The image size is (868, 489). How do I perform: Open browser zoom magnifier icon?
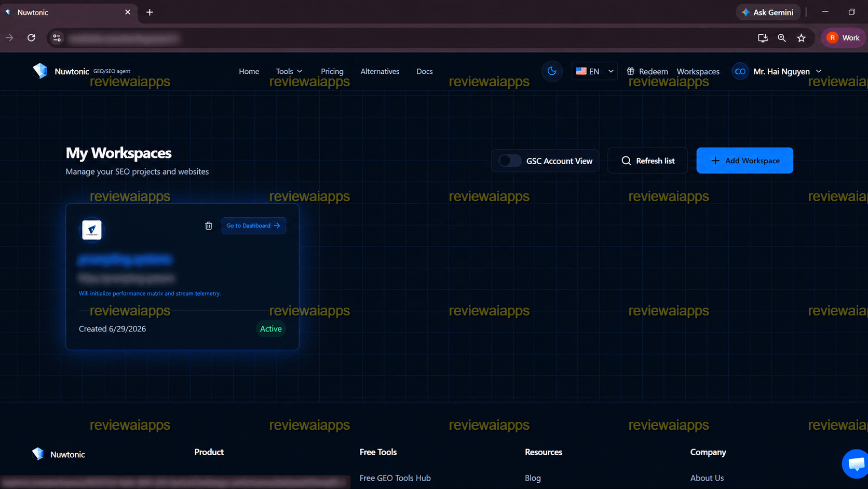pyautogui.click(x=782, y=38)
